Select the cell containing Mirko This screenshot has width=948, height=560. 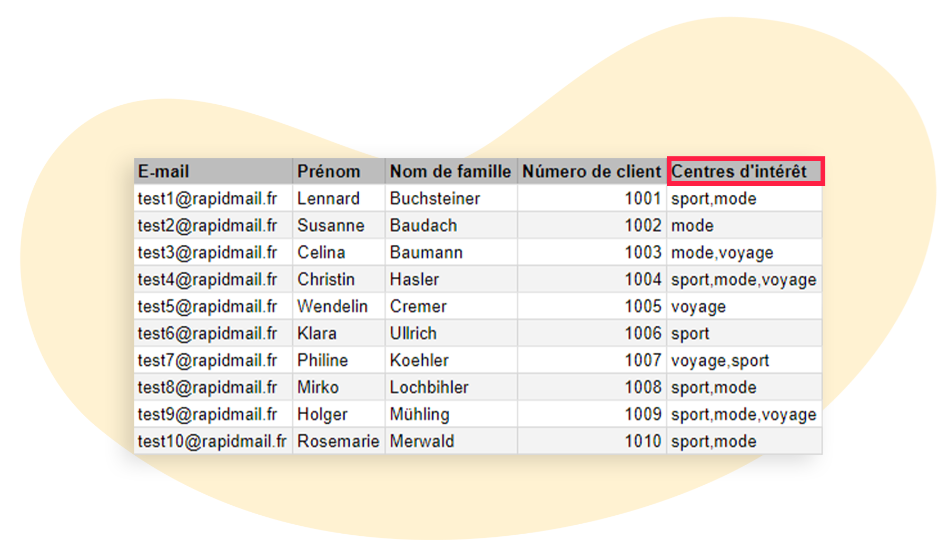tap(318, 387)
